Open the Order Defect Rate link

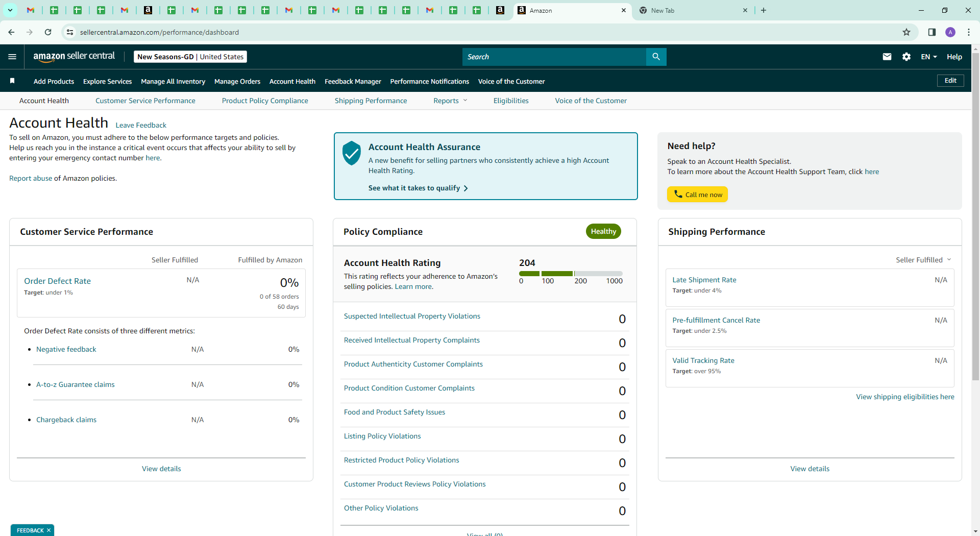(57, 281)
